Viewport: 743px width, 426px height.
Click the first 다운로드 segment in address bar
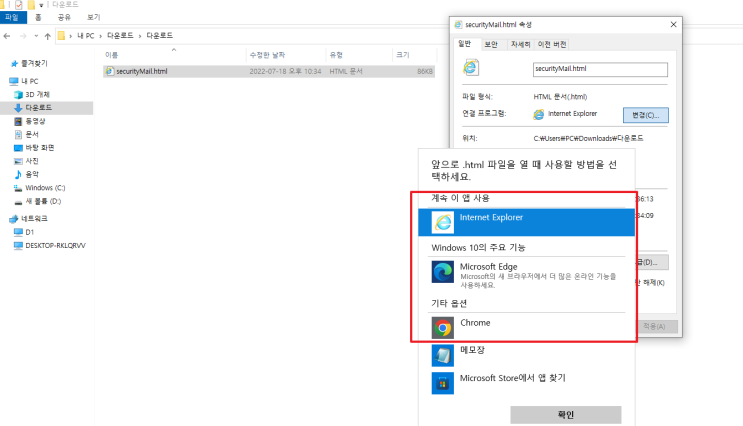point(120,36)
